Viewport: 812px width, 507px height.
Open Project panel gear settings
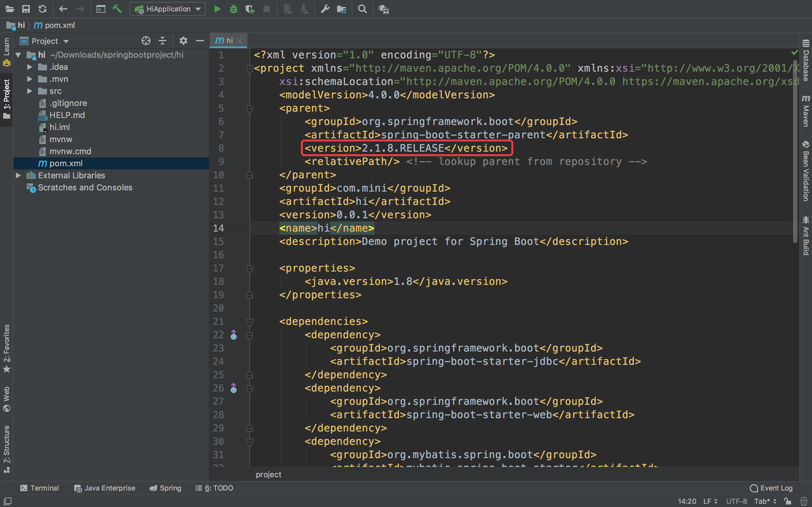click(x=183, y=41)
